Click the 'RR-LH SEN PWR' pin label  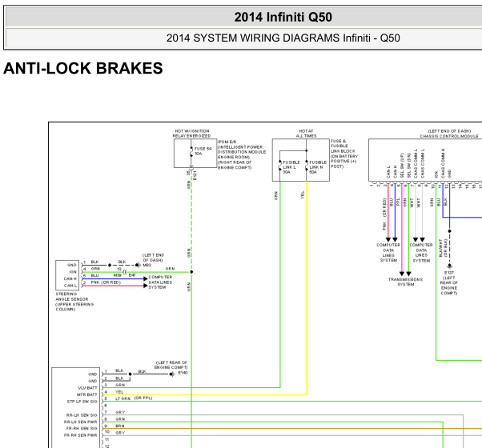[81, 422]
